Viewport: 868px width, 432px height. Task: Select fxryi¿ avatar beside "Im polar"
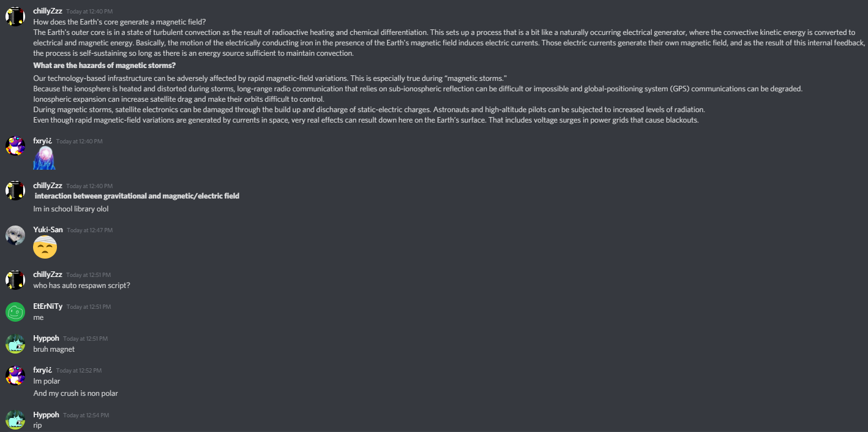[15, 375]
